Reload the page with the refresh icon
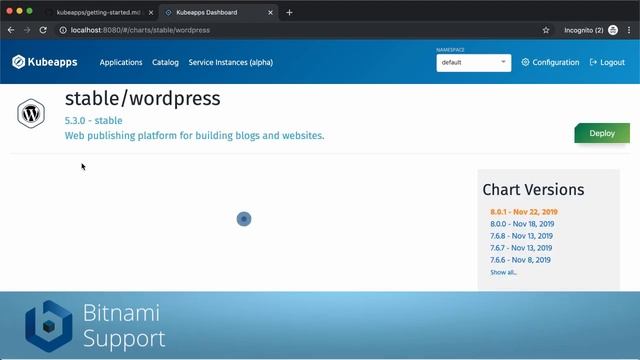 (x=43, y=30)
